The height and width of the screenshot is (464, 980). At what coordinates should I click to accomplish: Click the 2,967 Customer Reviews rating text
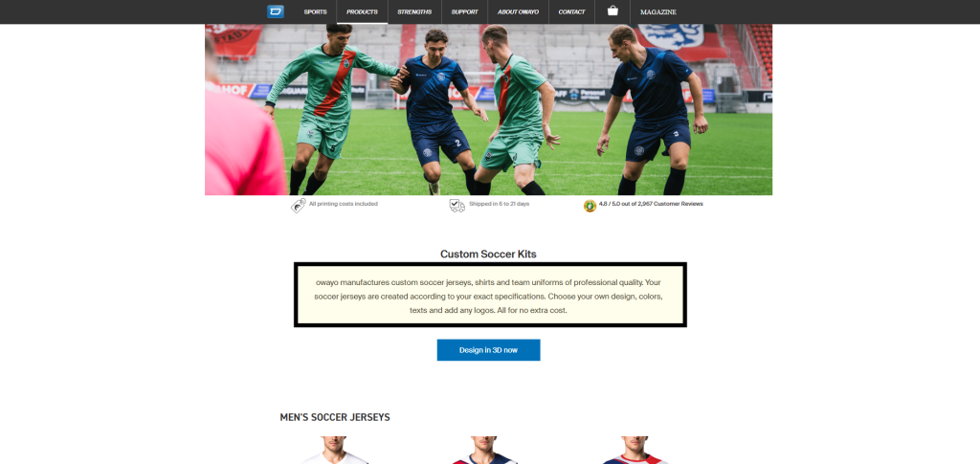coord(651,204)
